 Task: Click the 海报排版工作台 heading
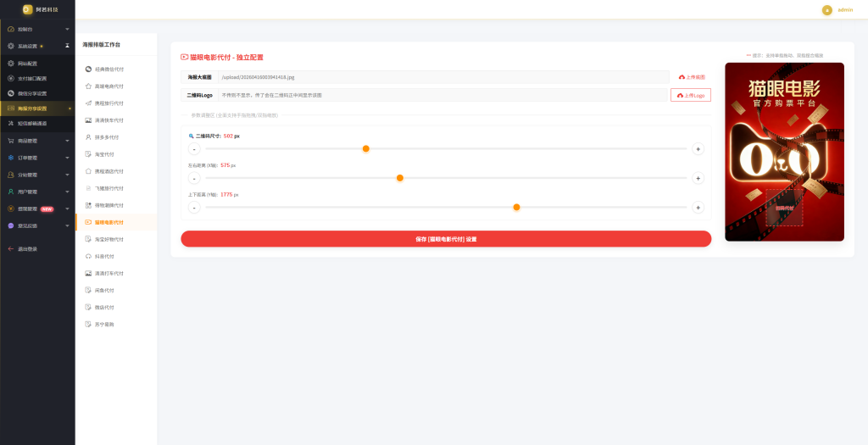click(x=102, y=44)
